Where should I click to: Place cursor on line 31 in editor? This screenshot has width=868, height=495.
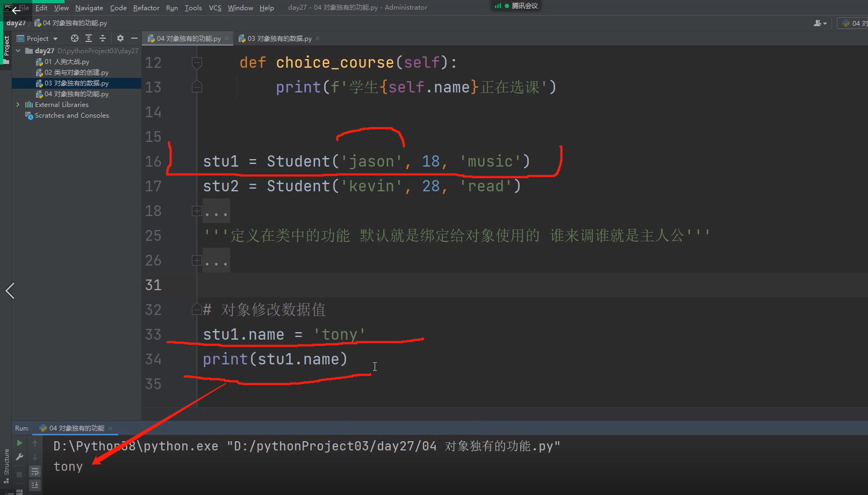532,285
